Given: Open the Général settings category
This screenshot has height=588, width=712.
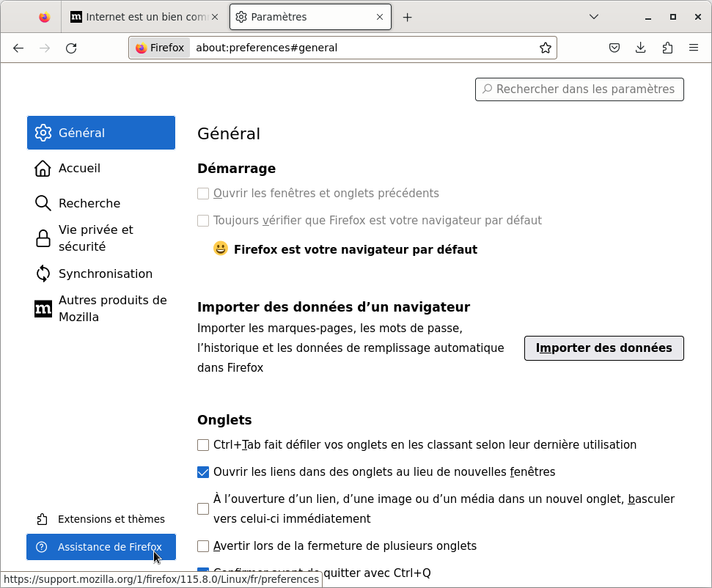Looking at the screenshot, I should click(100, 133).
